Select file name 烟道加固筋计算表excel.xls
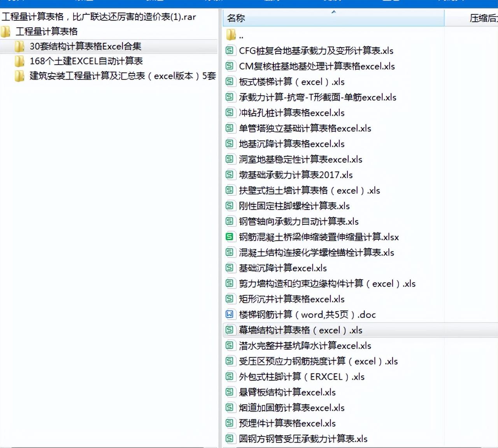The width and height of the screenshot is (498, 448). (292, 408)
